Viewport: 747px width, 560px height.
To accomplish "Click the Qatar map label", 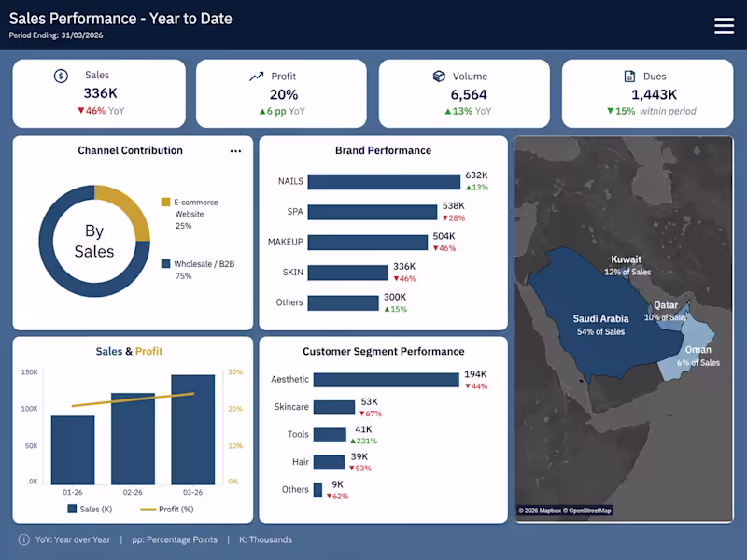I will [666, 305].
